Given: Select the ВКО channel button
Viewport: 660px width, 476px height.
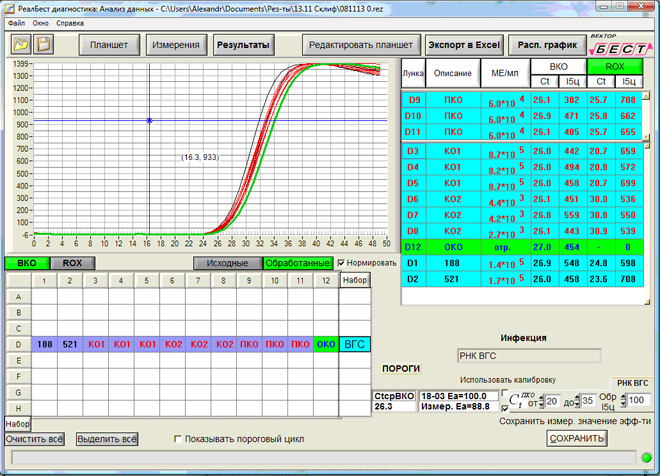Looking at the screenshot, I should (x=27, y=263).
